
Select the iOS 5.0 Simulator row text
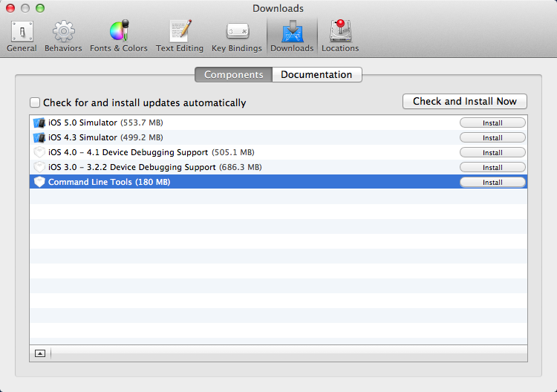pos(105,122)
